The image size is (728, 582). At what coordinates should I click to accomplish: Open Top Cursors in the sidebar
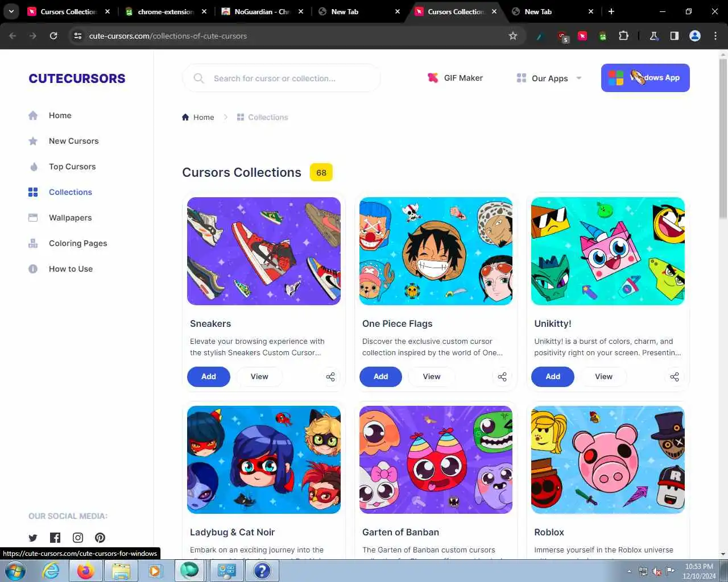pyautogui.click(x=72, y=167)
